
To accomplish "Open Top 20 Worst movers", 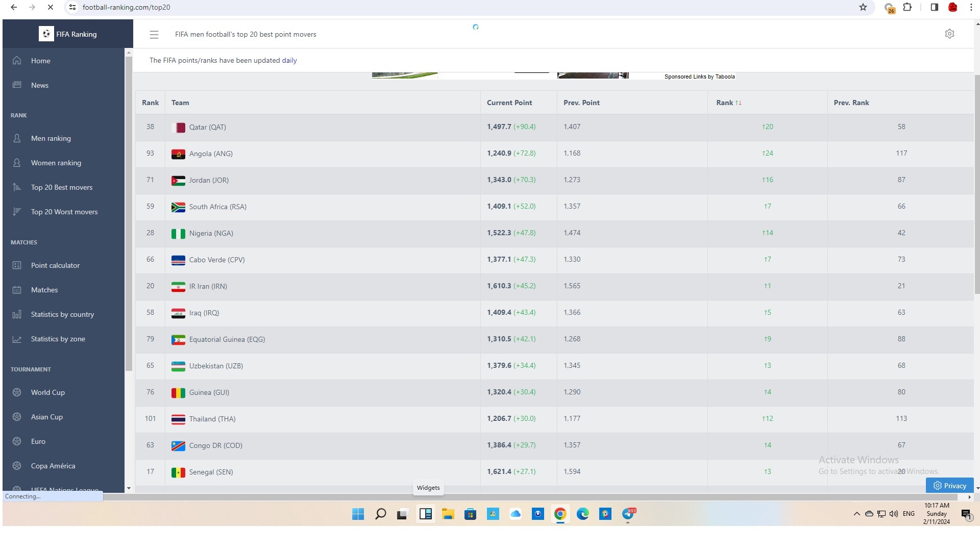I will point(64,212).
